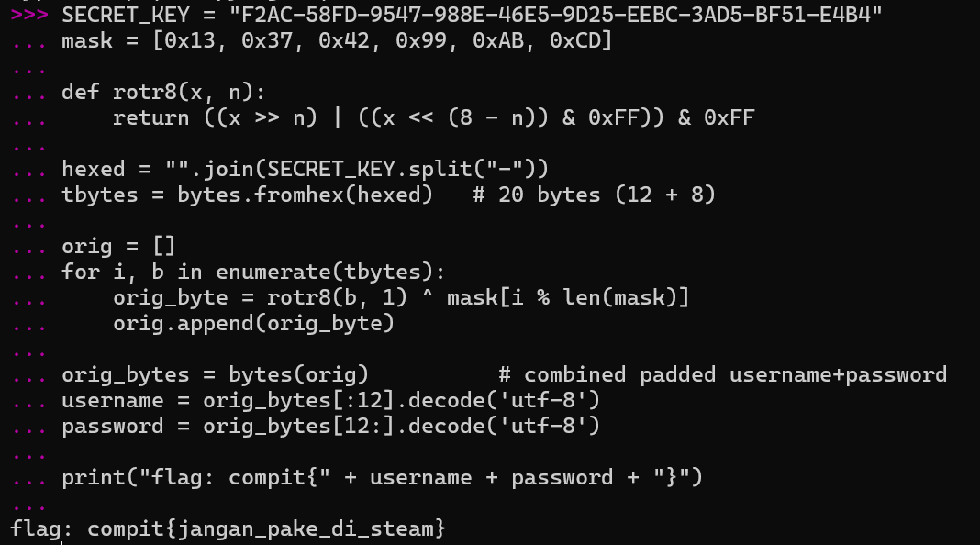This screenshot has height=545, width=980.
Task: Click the password decode line
Action: pos(330,427)
